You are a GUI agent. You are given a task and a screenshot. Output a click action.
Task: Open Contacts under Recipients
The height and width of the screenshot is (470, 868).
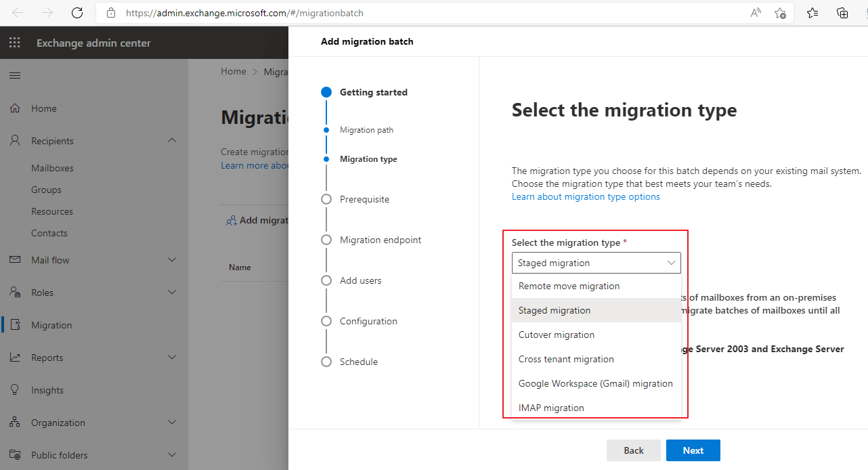tap(49, 233)
